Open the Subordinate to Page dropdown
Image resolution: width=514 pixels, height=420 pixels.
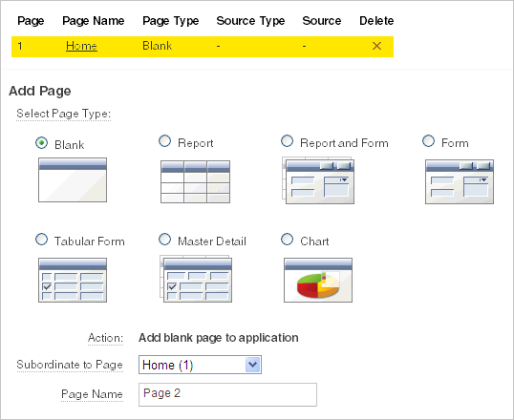click(200, 365)
